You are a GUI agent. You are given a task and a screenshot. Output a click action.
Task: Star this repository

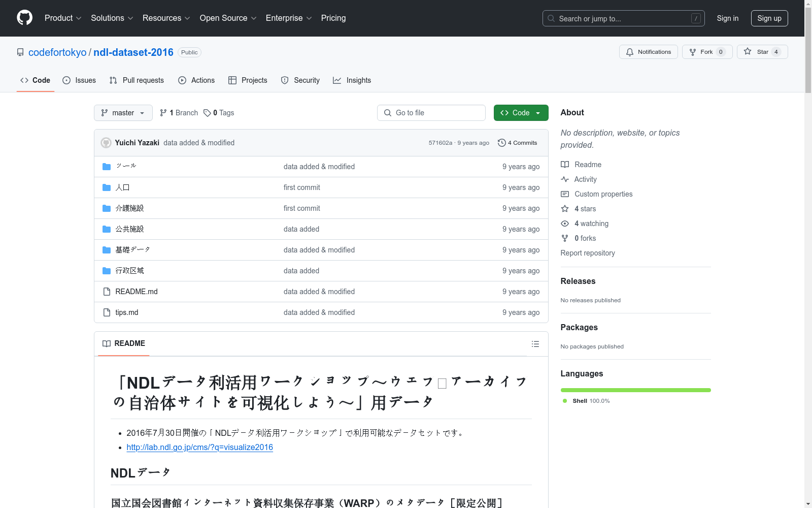(x=762, y=52)
